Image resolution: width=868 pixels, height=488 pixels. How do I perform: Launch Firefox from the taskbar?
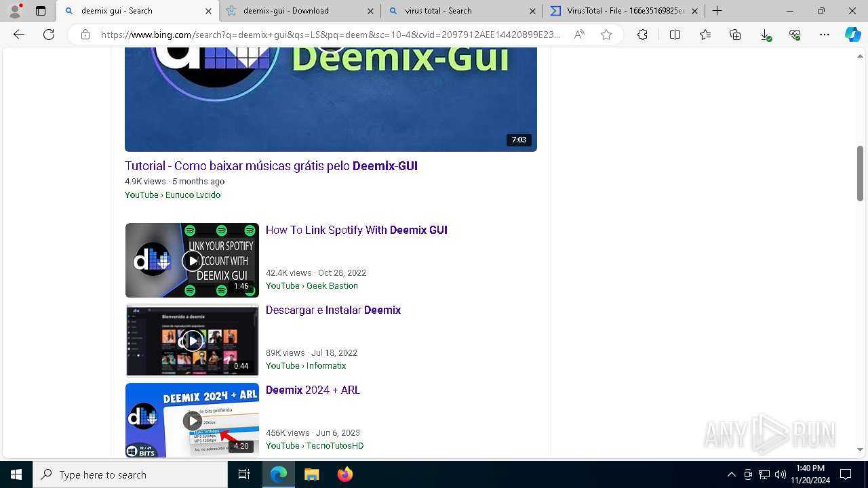coord(344,474)
